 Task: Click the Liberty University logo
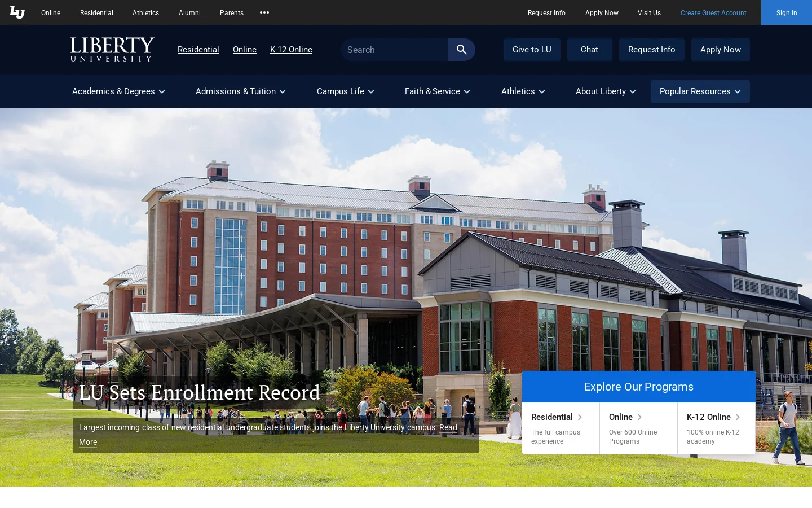point(112,49)
